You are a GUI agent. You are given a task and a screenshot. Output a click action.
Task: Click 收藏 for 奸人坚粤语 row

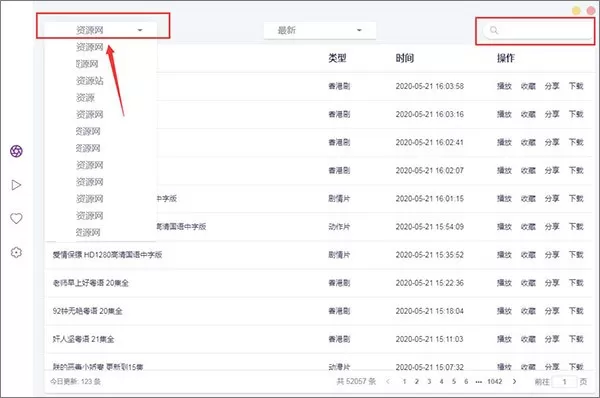528,339
